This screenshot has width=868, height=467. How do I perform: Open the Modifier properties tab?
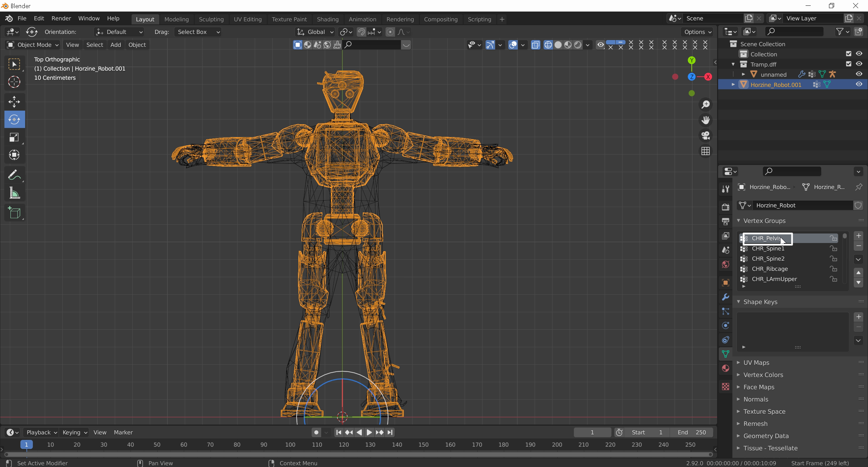click(726, 297)
